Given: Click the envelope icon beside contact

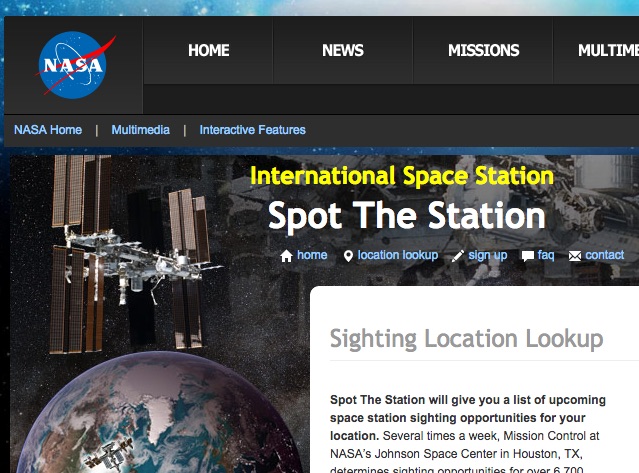Looking at the screenshot, I should coord(575,256).
